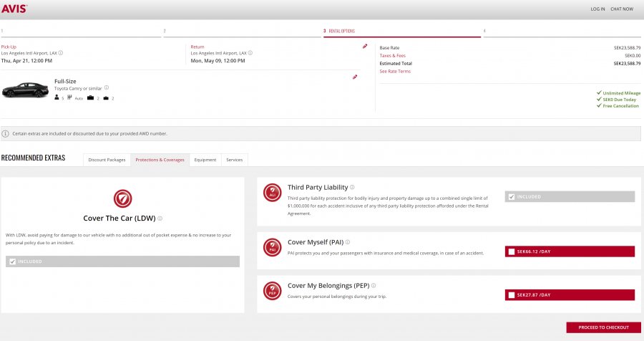
Task: Click the edit pencil for pick-up and return details
Action: coord(365,46)
